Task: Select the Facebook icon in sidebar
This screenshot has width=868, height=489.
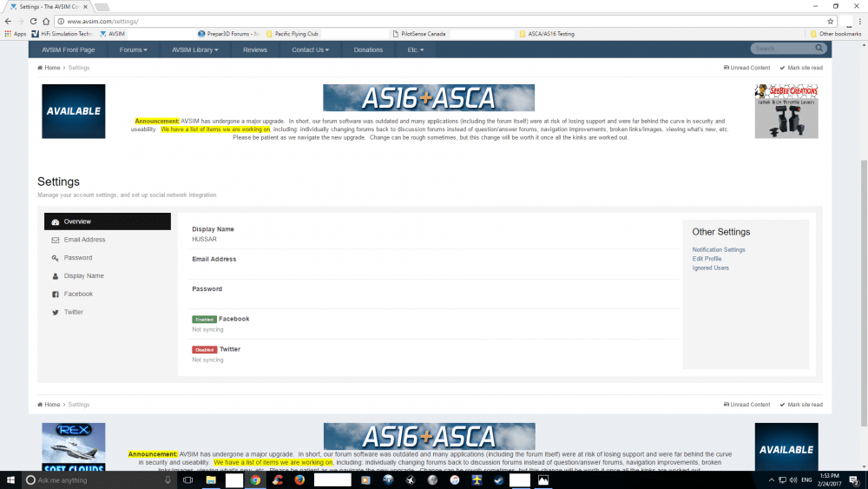Action: (x=56, y=294)
